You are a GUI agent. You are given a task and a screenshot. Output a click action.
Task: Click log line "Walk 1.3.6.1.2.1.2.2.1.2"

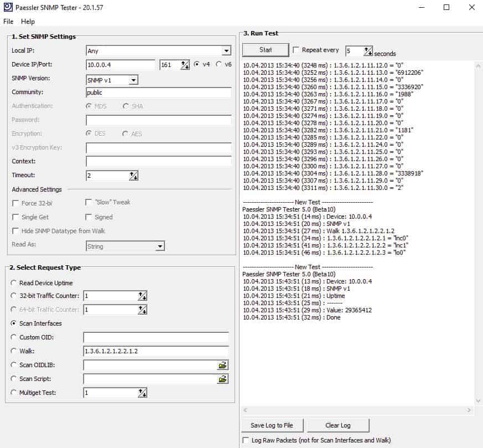coord(319,231)
